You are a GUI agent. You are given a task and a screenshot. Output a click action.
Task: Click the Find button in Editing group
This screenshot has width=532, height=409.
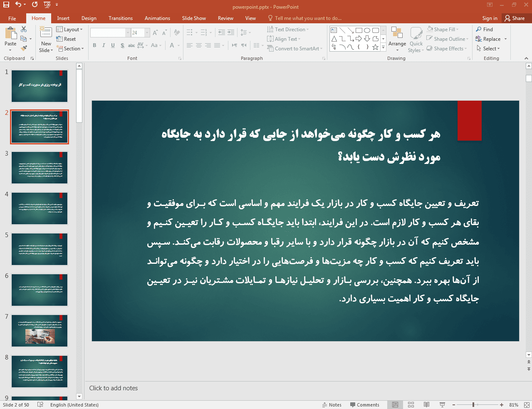pyautogui.click(x=485, y=30)
